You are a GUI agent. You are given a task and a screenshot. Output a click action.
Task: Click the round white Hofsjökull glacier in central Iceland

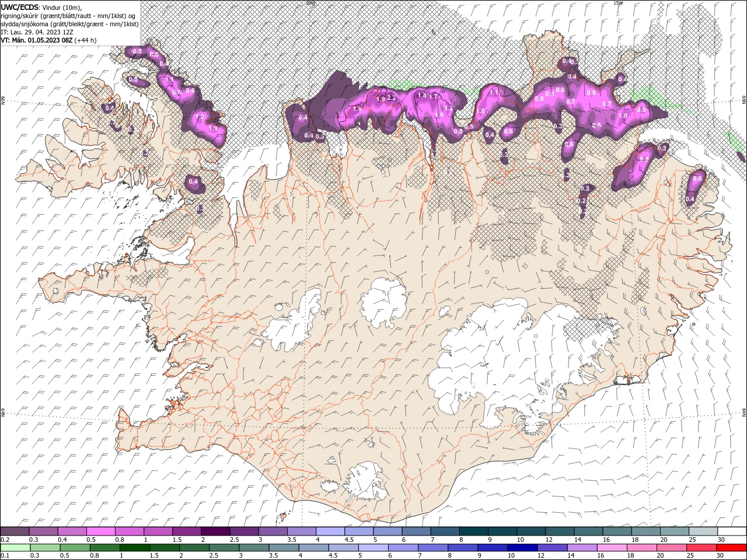[x=383, y=303]
